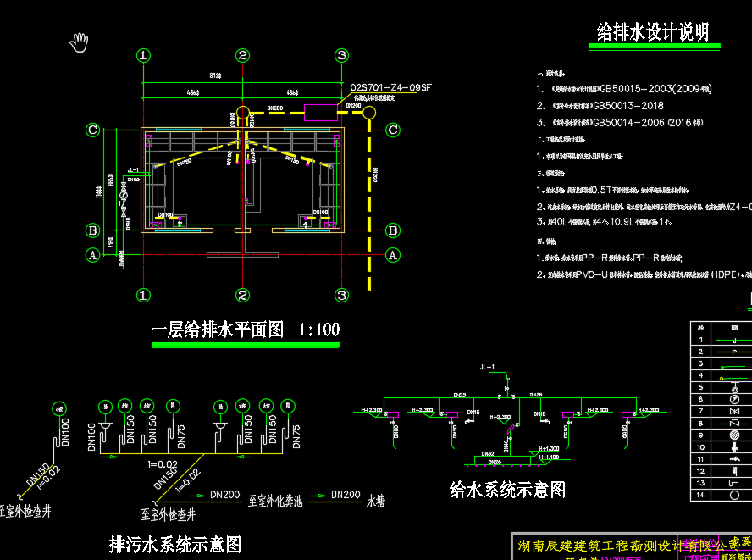Click legend row 4 yellow-ended pipe symbol

click(734, 378)
